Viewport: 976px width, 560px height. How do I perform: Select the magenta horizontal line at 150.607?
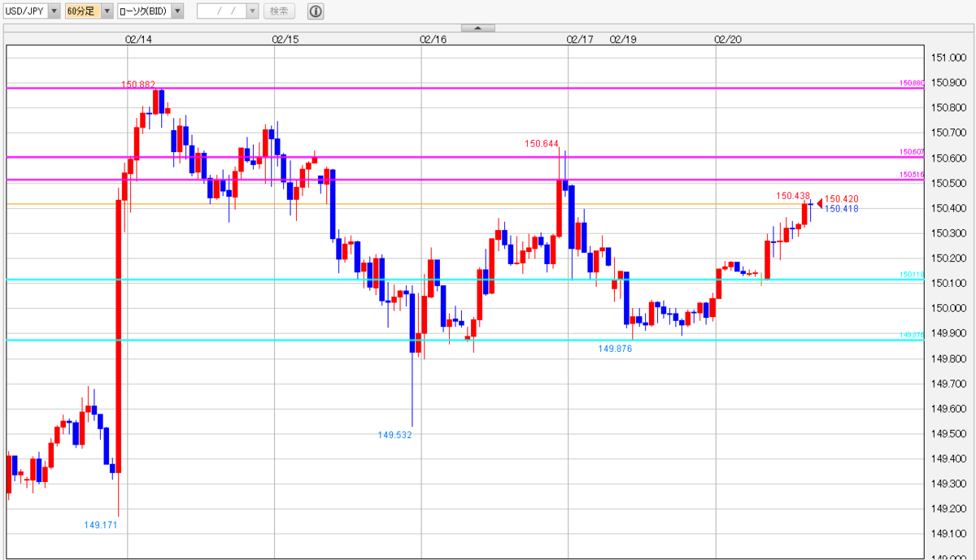point(464,156)
